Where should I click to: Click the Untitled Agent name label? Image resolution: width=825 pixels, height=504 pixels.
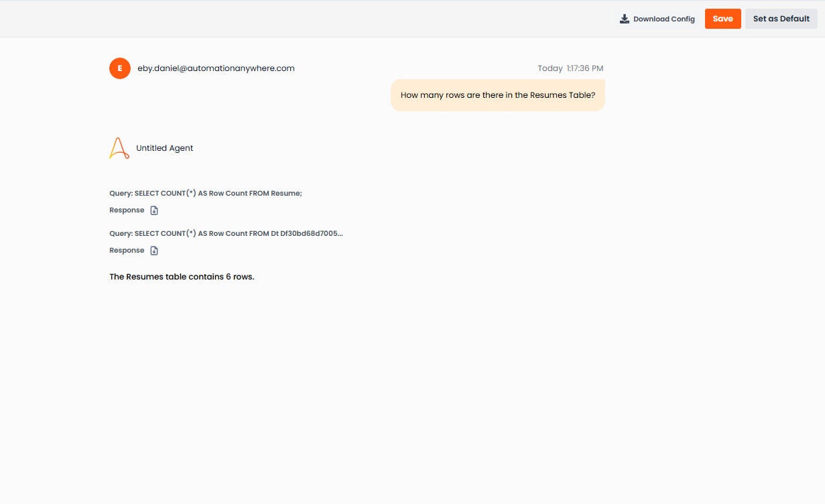(x=164, y=147)
